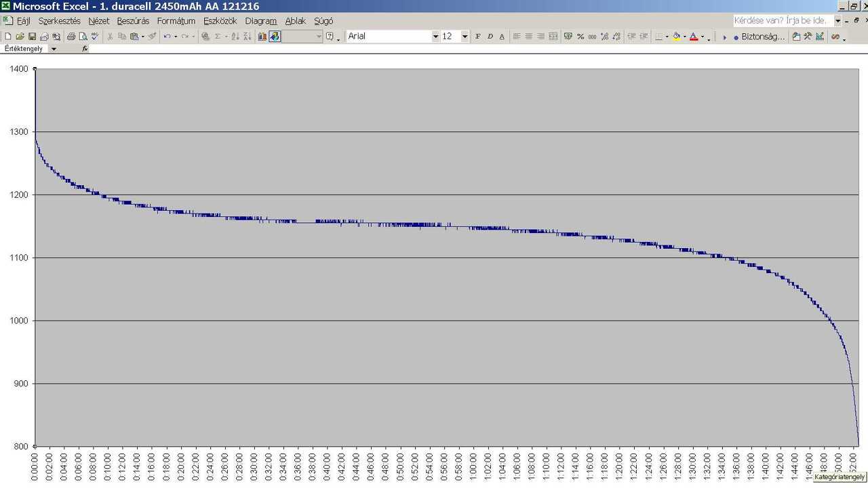This screenshot has height=488, width=868.
Task: Click the 1400 value axis label
Action: (19, 68)
